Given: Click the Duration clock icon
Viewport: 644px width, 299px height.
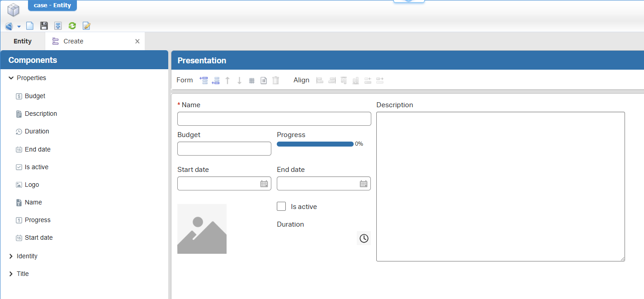Looking at the screenshot, I should point(364,238).
